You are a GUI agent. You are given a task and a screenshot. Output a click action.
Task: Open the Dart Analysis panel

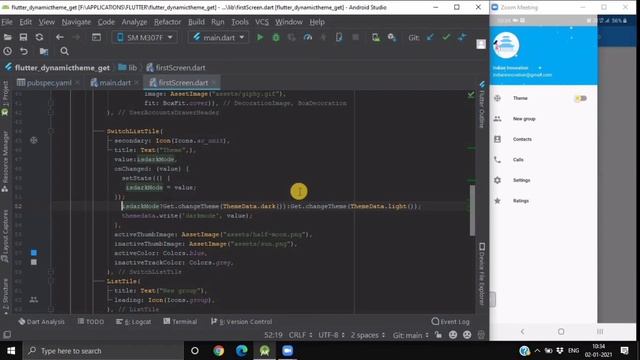click(x=41, y=322)
